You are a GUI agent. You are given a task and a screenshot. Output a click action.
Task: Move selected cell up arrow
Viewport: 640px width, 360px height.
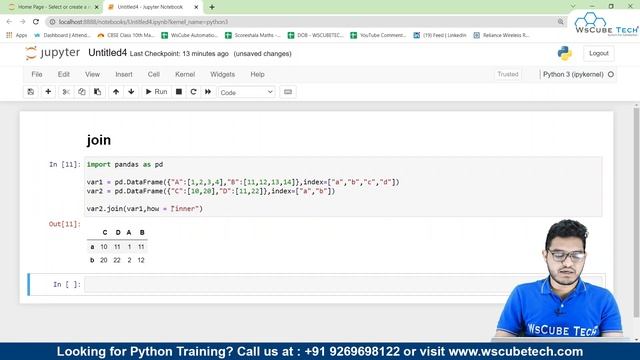[116, 92]
